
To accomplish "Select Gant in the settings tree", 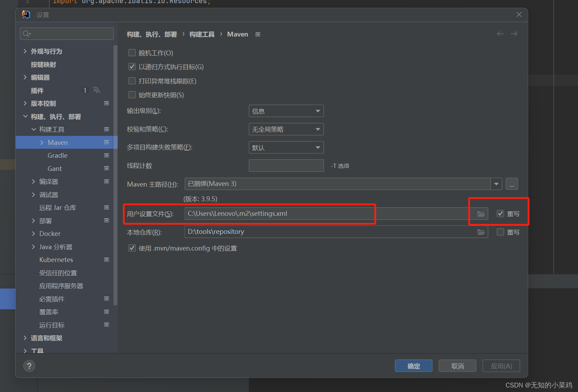I will click(x=55, y=169).
